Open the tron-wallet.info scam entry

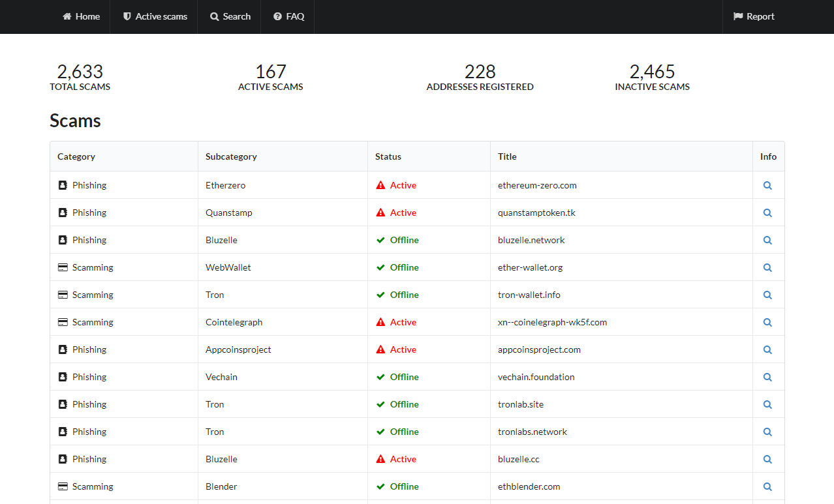(x=527, y=294)
